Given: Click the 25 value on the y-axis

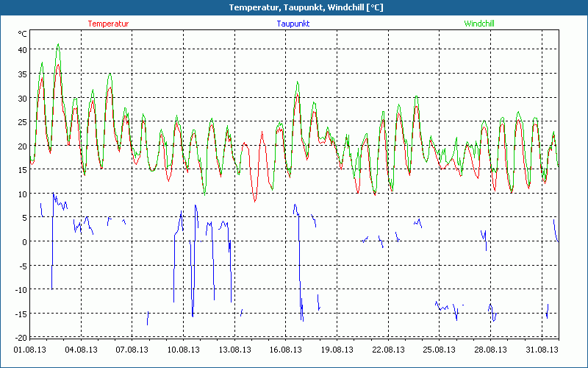Looking at the screenshot, I should 22,122.
